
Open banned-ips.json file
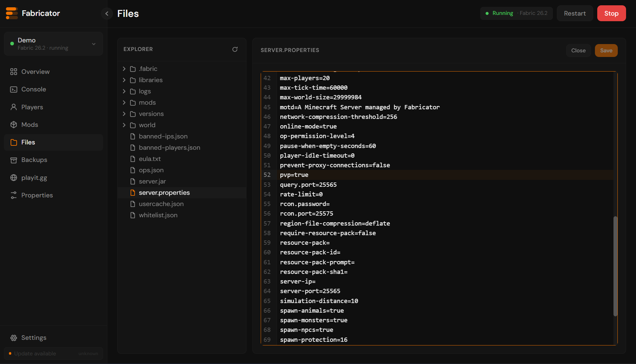(x=182, y=136)
